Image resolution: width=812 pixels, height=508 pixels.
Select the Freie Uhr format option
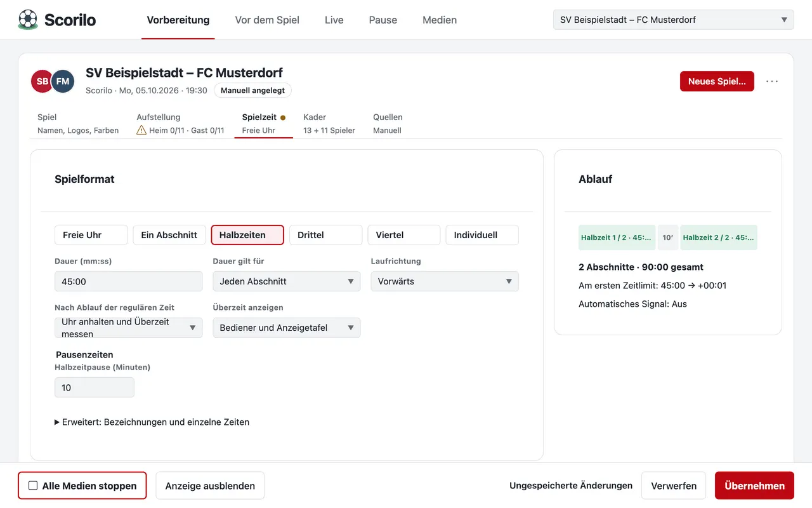(91, 235)
